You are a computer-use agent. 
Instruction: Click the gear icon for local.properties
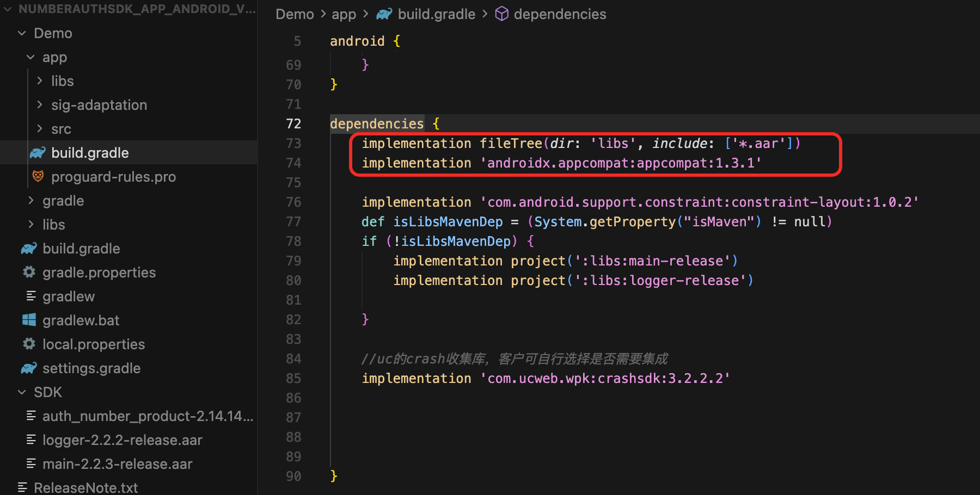29,344
